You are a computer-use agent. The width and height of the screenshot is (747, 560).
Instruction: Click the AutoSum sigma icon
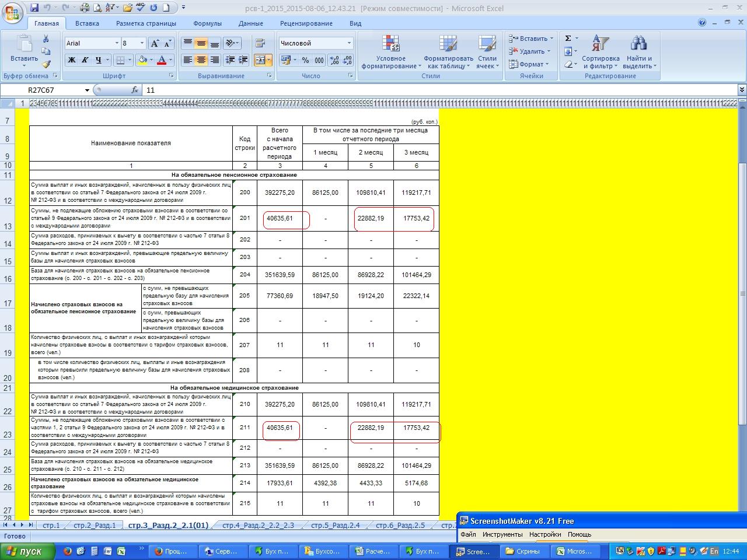click(568, 38)
